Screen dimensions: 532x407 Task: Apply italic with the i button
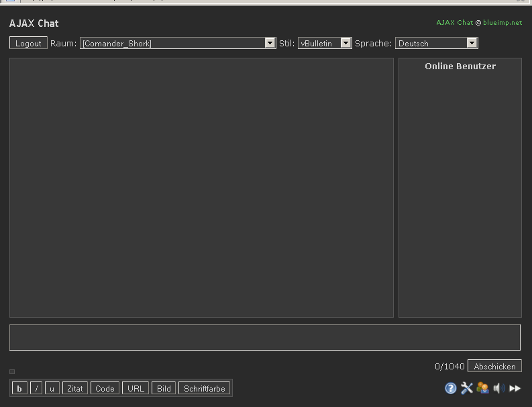[36, 388]
